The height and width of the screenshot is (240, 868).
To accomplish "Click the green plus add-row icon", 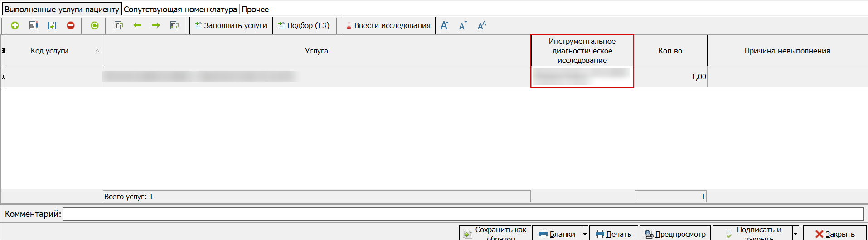I will point(15,26).
